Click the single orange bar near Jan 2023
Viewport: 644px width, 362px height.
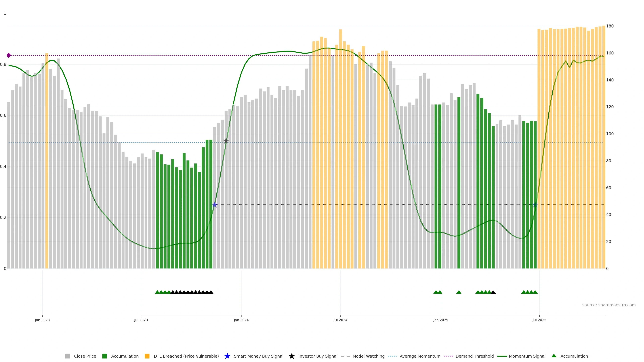coord(47,160)
